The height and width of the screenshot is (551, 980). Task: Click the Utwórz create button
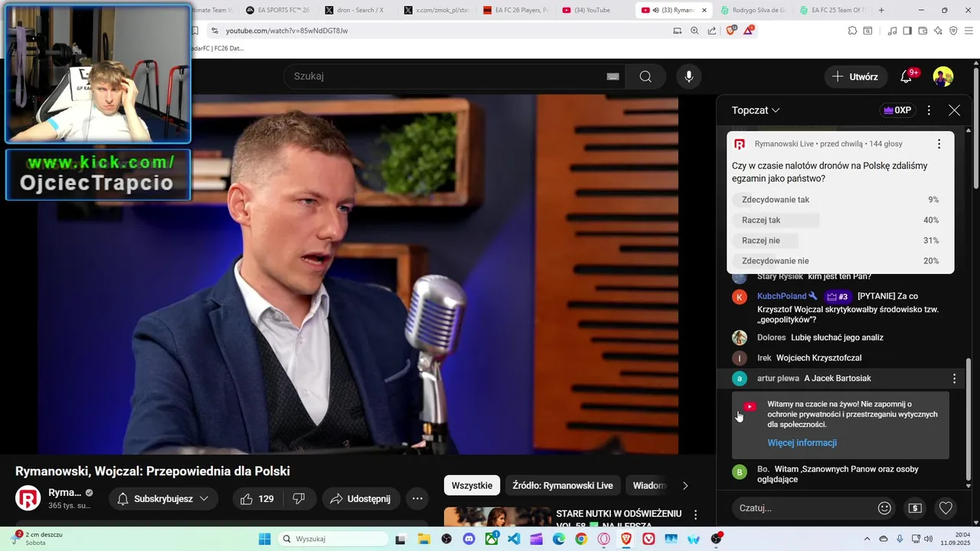855,77
